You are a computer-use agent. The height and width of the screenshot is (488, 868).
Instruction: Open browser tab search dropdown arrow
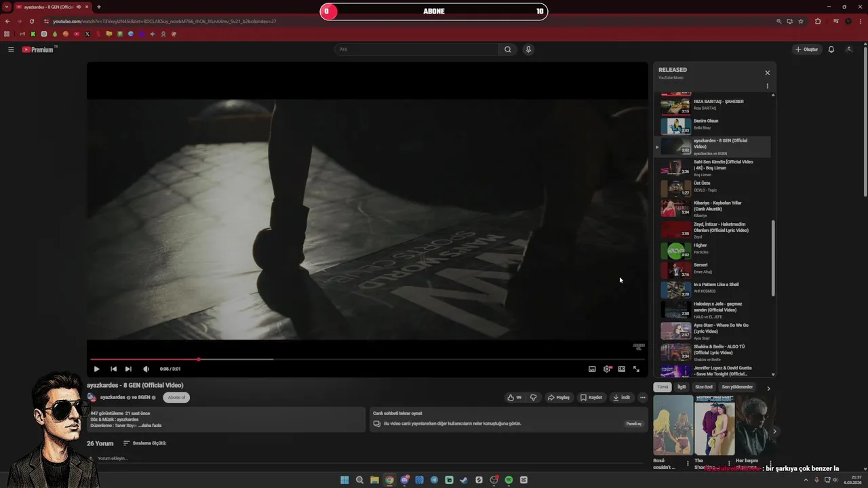click(7, 7)
